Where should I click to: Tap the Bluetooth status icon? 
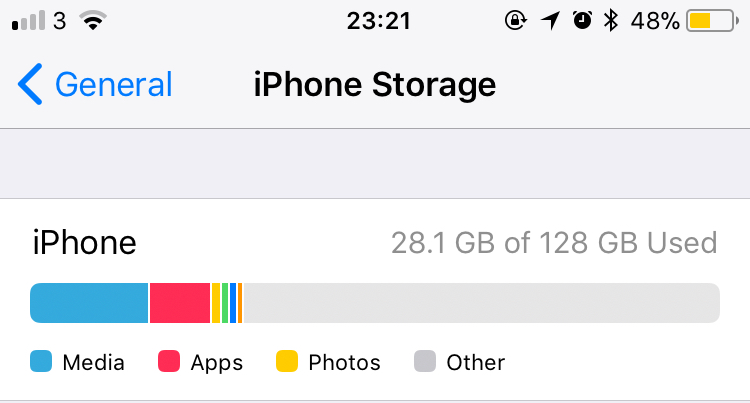point(611,21)
